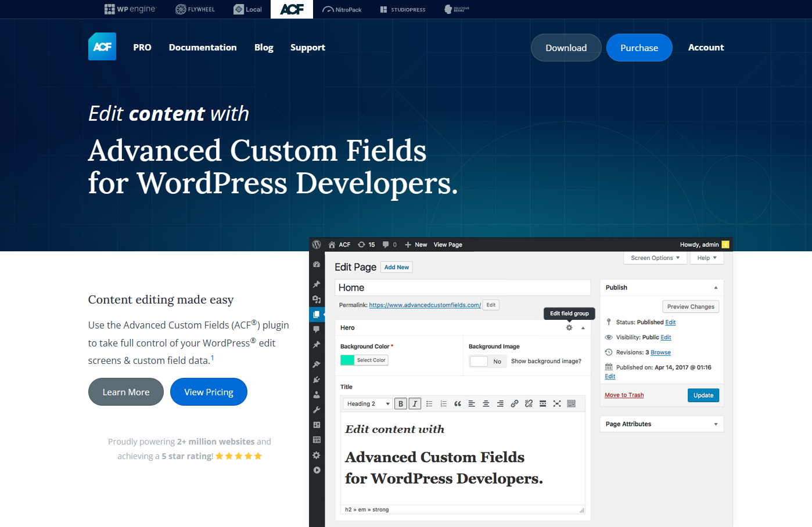Select the Users icon in the admin sidebar

[x=317, y=394]
